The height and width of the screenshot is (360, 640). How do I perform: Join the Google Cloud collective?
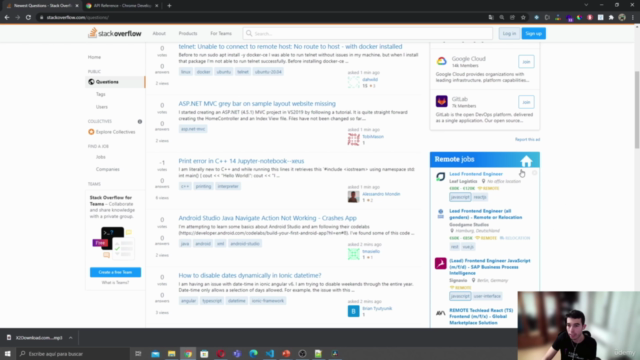coord(526,62)
